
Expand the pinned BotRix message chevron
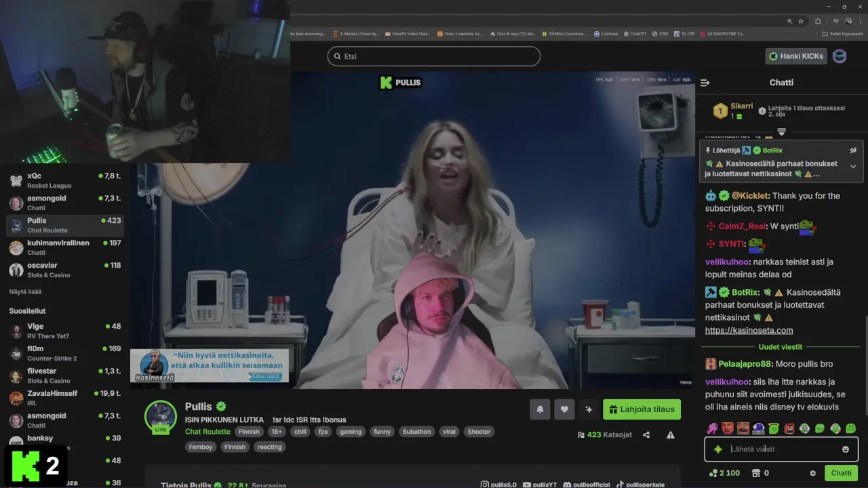(x=853, y=167)
